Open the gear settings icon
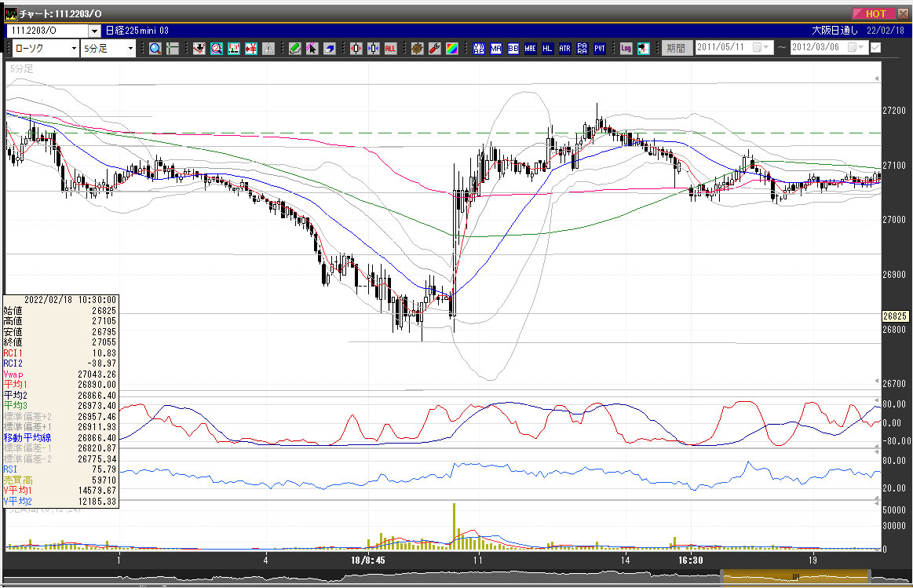913x588 pixels. pos(417,49)
